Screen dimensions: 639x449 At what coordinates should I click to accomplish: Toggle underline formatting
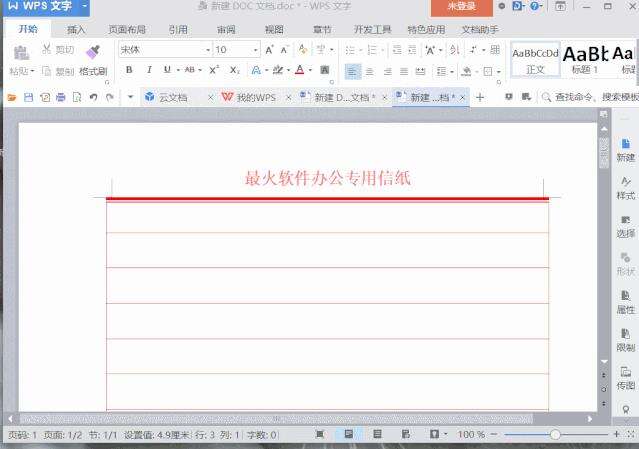tap(167, 70)
